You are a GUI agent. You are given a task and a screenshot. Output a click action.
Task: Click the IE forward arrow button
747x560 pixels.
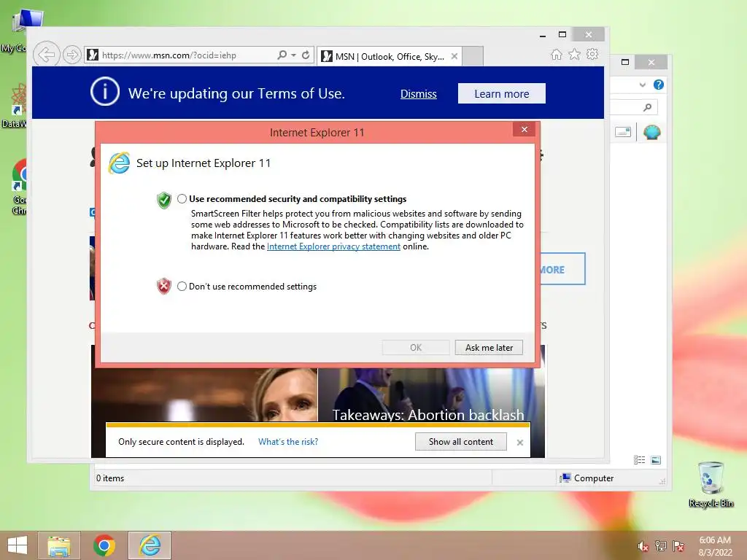pyautogui.click(x=72, y=55)
